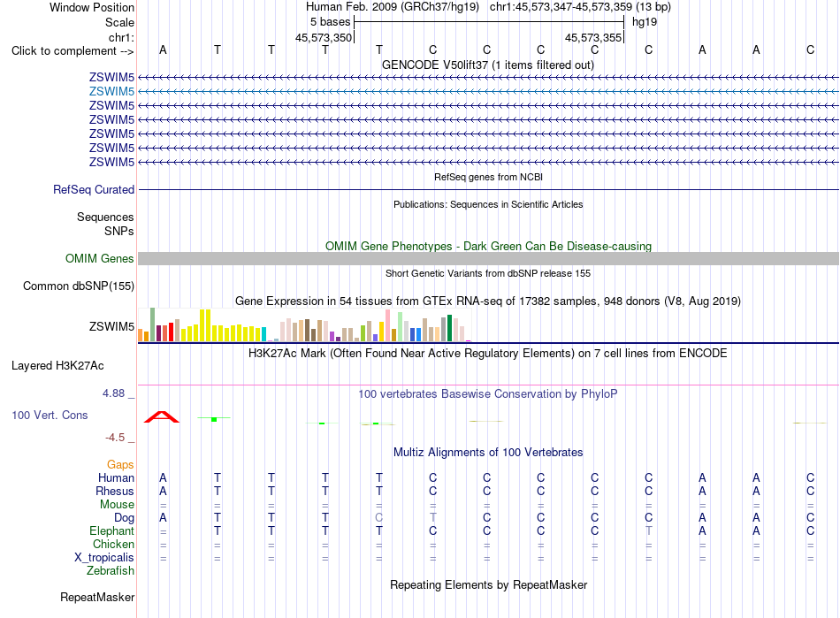Open 'RefSeq genes from NCBI' track title
Screen dimensions: 840x618
click(488, 177)
